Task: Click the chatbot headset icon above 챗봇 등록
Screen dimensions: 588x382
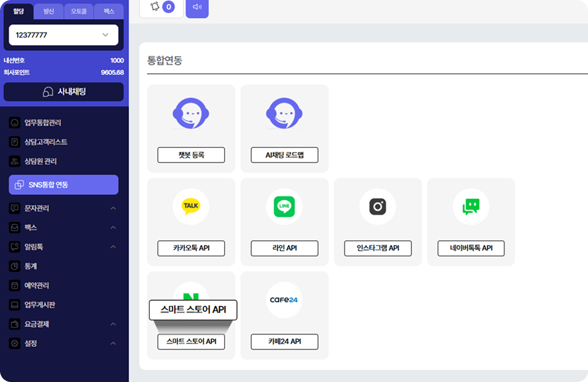Action: click(191, 114)
